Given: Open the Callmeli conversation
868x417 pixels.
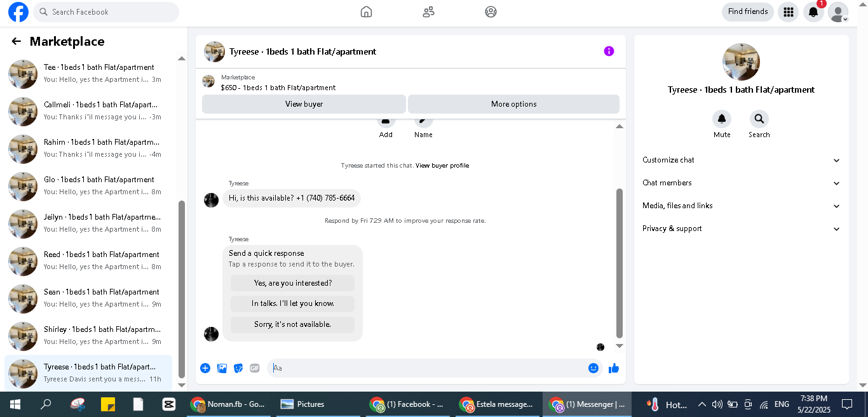Looking at the screenshot, I should (x=88, y=111).
